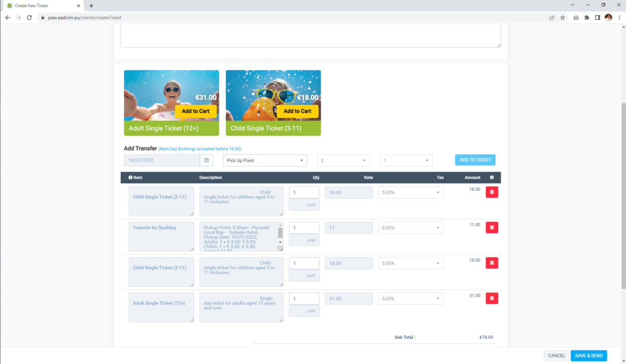Viewport: 626px width, 364px height.
Task: Open Chrome three-dot menu
Action: (x=619, y=17)
